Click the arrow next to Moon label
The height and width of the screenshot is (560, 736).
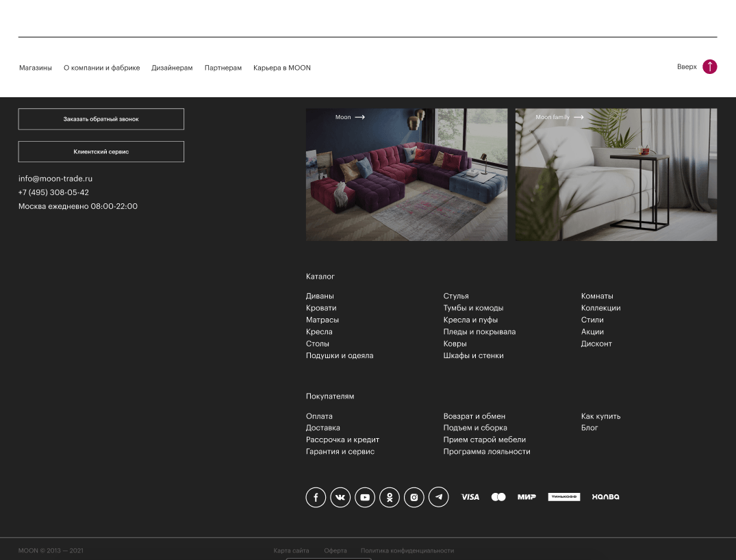(359, 117)
